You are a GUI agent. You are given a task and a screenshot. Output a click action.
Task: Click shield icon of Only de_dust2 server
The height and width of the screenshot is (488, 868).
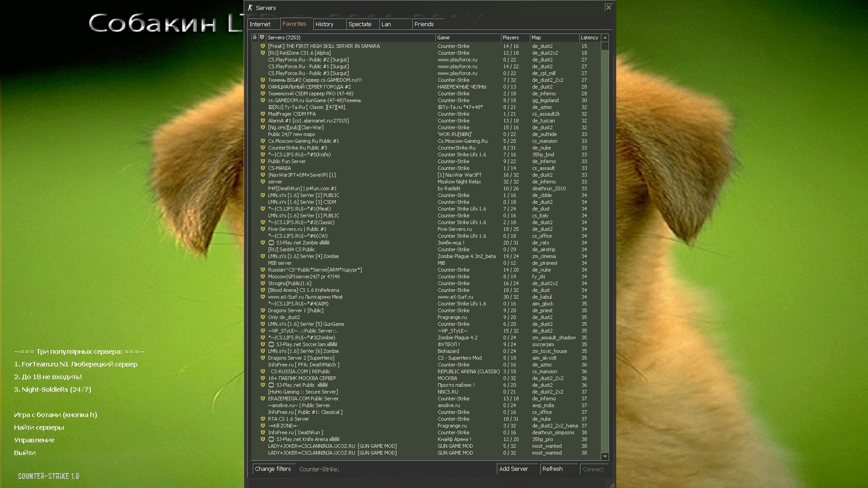263,317
